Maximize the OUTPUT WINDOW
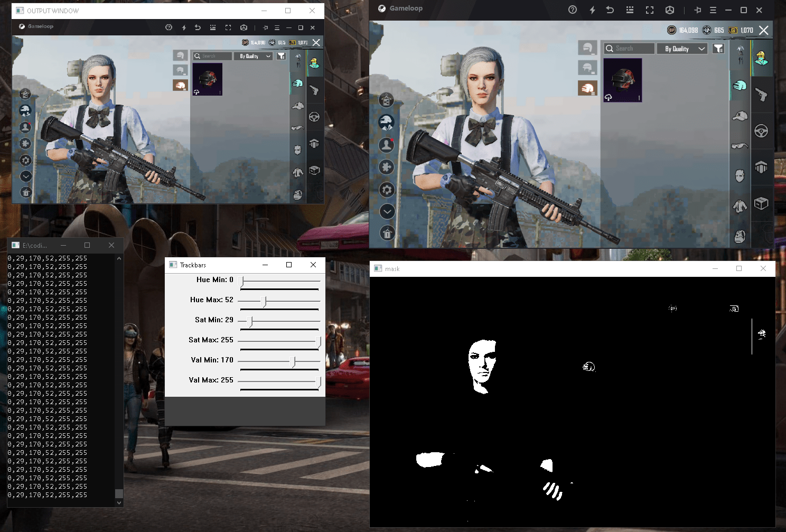 (288, 11)
